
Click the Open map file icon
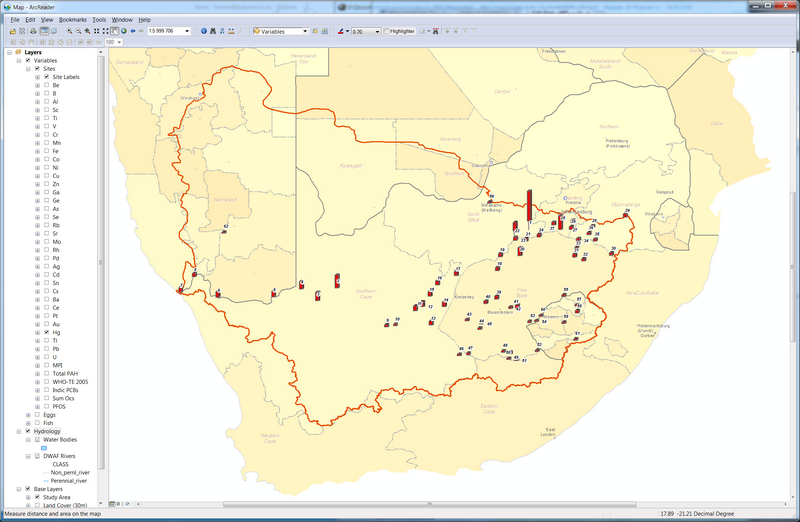(x=13, y=31)
